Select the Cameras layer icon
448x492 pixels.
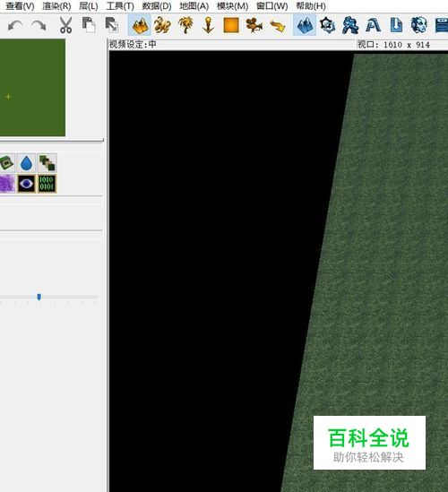coord(254,25)
